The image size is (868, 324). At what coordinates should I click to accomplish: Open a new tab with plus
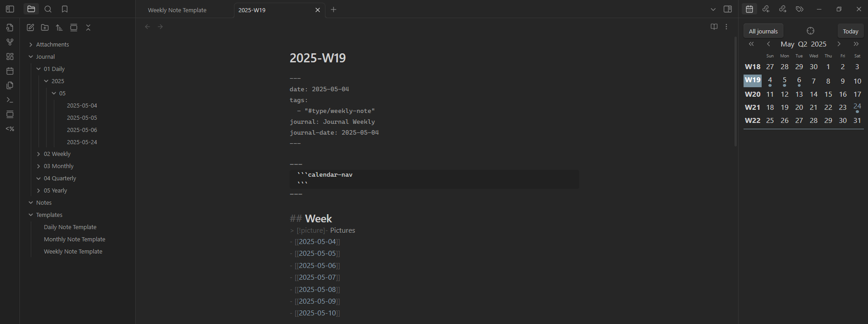click(x=334, y=9)
